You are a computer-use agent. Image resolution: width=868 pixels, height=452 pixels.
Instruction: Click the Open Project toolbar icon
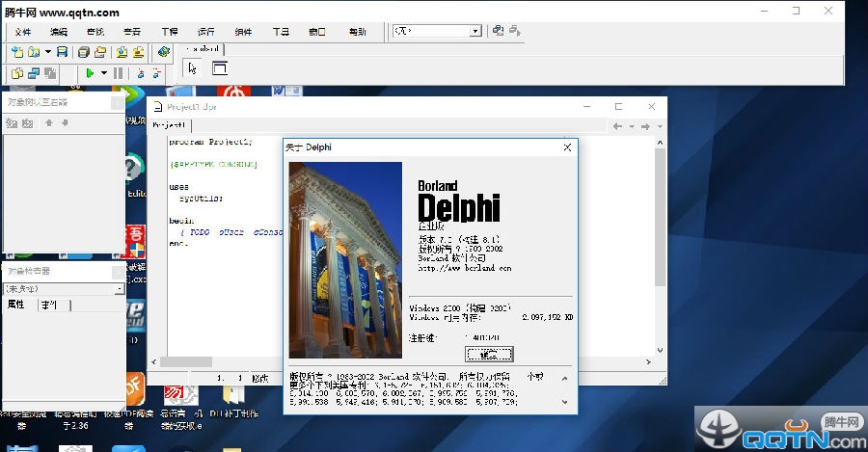pyautogui.click(x=100, y=52)
